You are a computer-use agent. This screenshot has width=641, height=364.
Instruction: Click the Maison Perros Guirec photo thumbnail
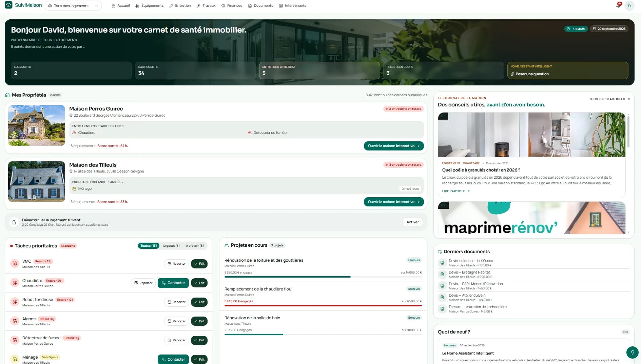click(37, 125)
